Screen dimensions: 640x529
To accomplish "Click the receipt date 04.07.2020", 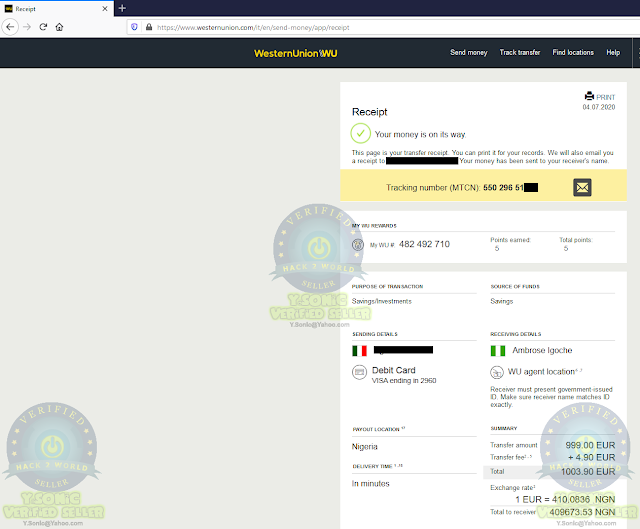I will pos(598,107).
